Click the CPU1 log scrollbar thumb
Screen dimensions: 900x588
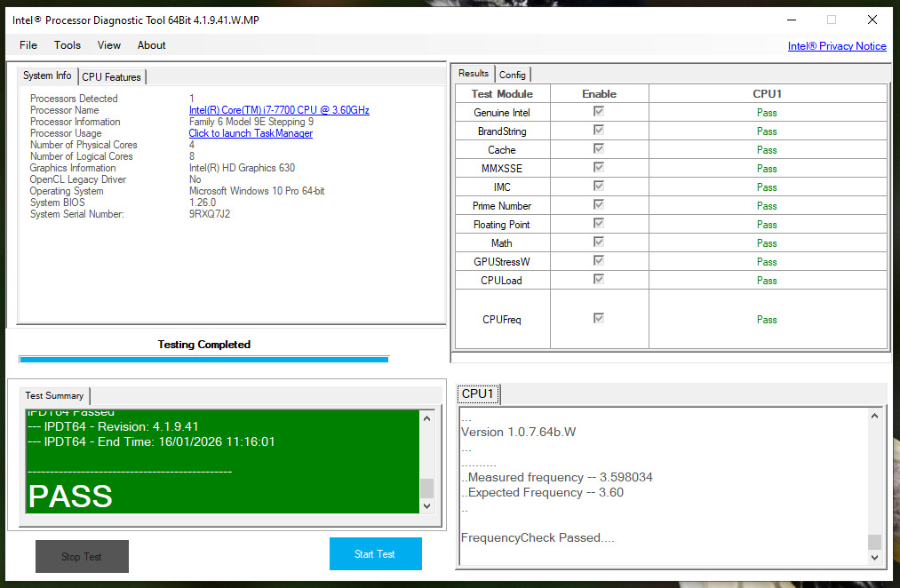point(874,542)
